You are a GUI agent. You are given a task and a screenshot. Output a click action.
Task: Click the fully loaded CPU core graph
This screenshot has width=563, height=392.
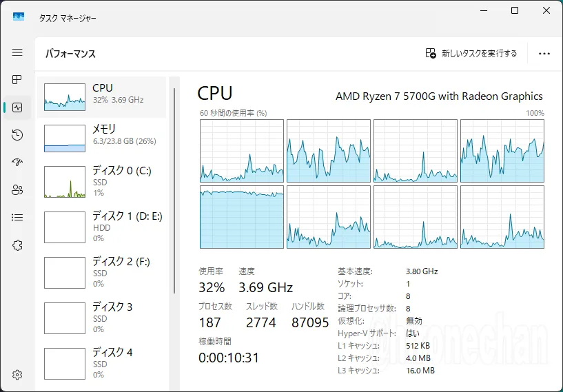(x=242, y=217)
